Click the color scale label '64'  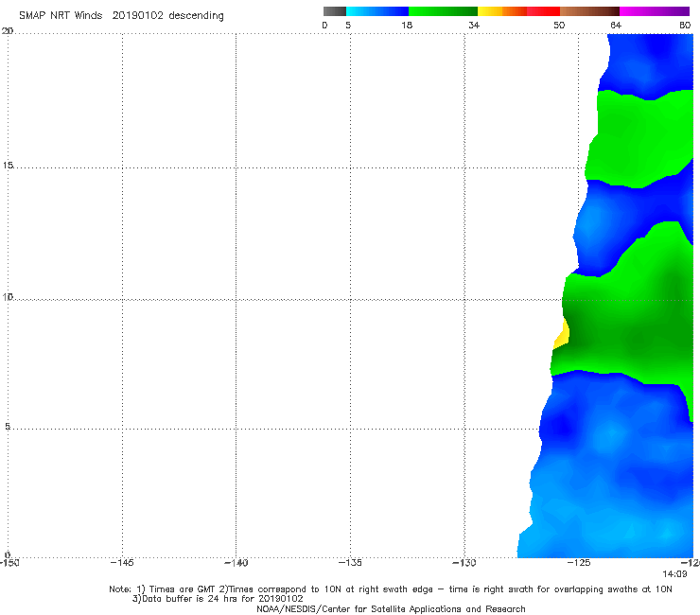pyautogui.click(x=616, y=25)
